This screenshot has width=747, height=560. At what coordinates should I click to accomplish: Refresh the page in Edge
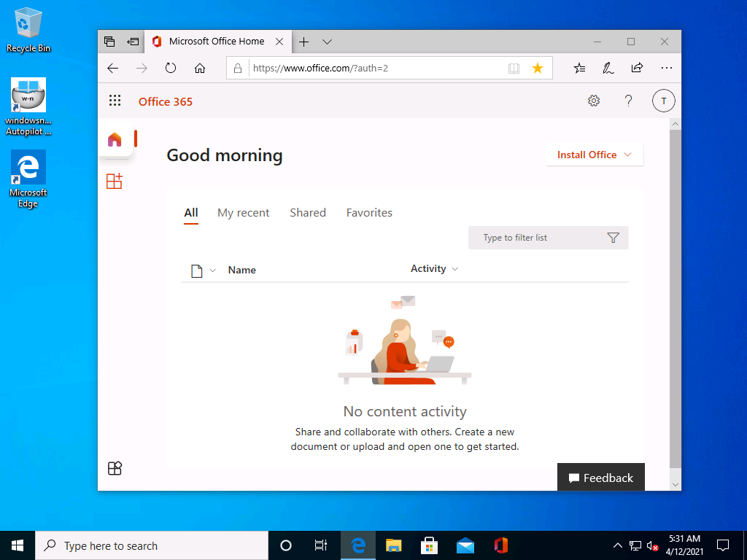click(x=171, y=68)
